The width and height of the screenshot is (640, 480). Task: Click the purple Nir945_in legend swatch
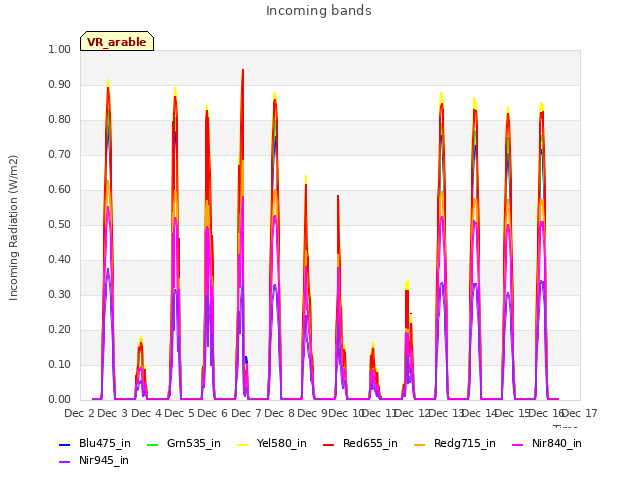[x=65, y=462]
